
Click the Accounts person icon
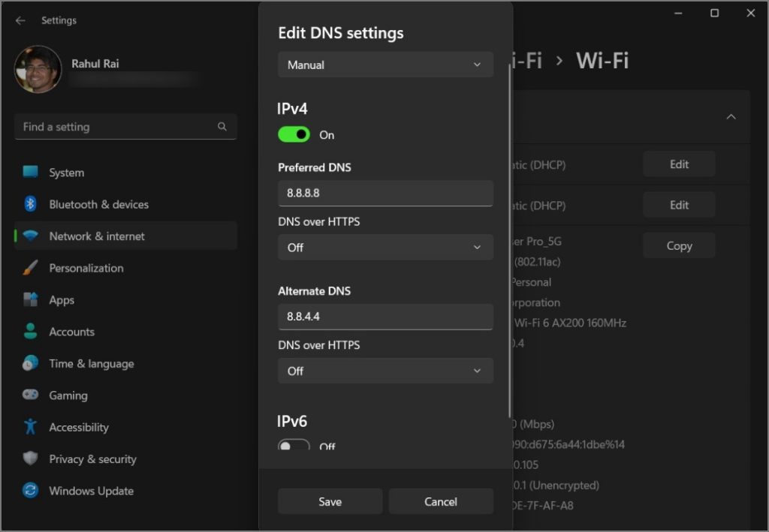point(30,331)
